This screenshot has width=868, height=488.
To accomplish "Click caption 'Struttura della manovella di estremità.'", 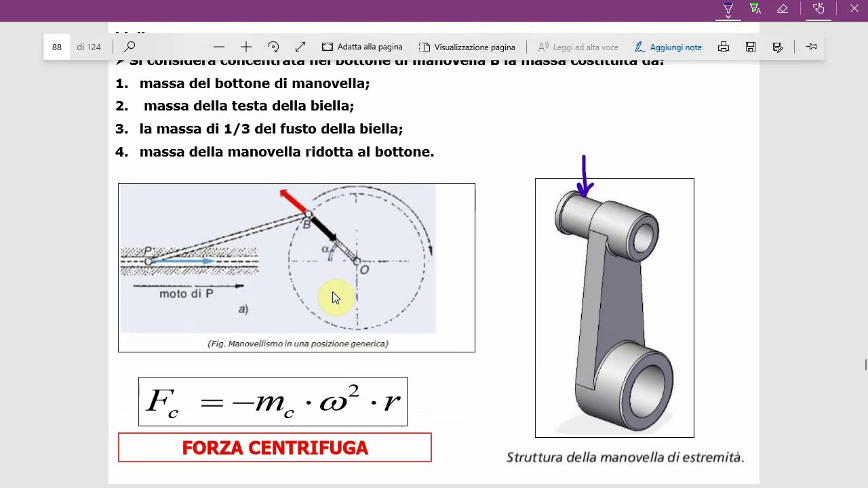I will click(x=625, y=457).
